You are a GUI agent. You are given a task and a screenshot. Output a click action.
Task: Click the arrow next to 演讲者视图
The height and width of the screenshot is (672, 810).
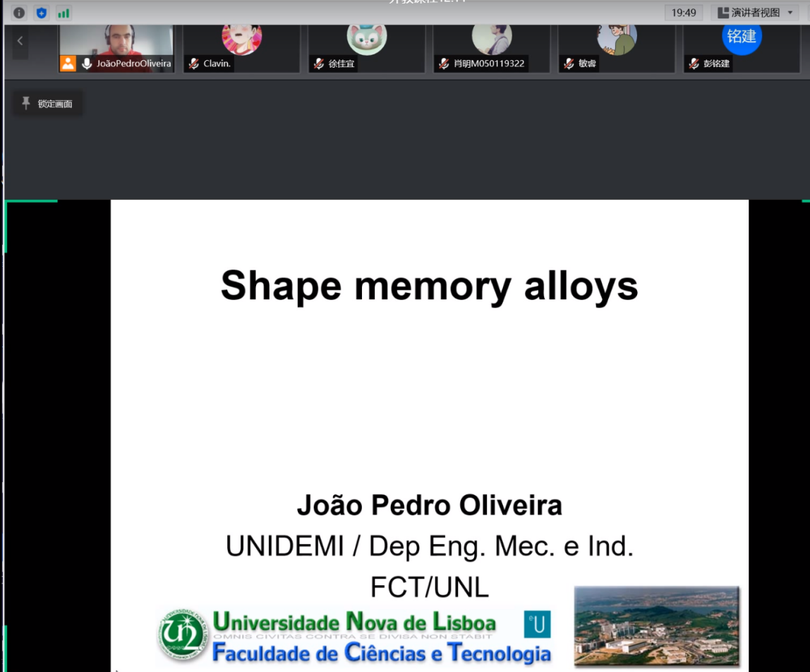click(790, 13)
